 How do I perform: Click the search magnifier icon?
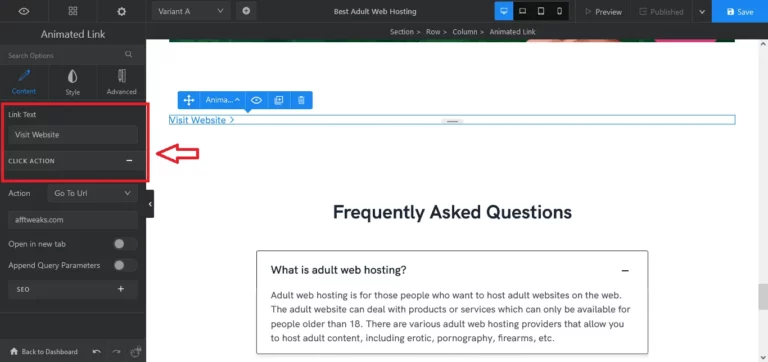(x=128, y=54)
